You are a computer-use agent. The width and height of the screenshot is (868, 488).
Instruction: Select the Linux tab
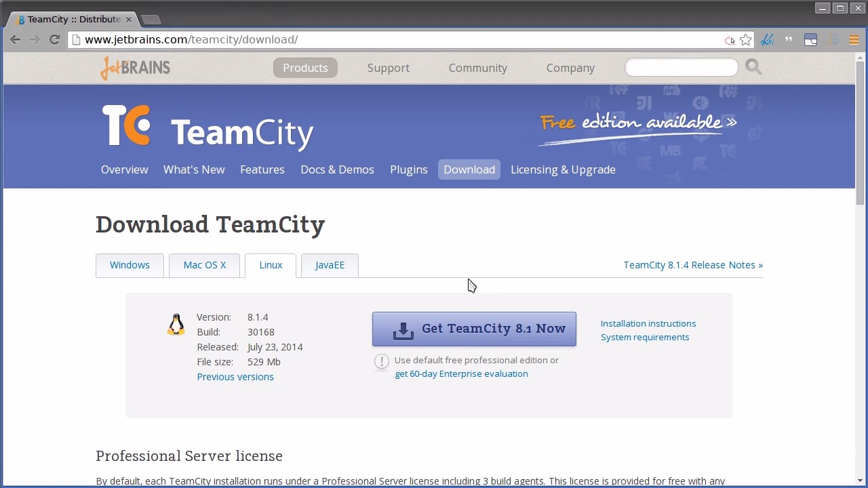pyautogui.click(x=271, y=265)
